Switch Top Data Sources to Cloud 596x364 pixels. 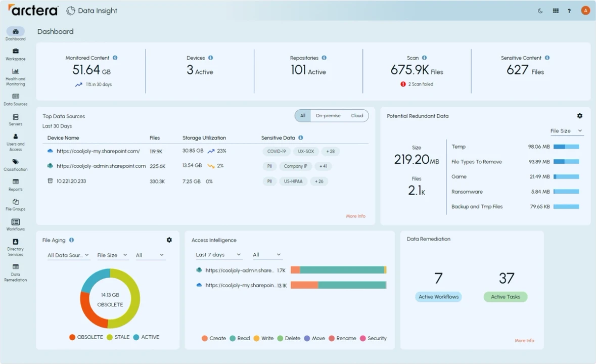[x=357, y=115]
